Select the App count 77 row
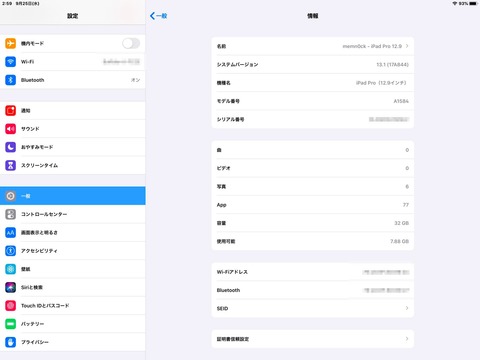This screenshot has width=480, height=360. coord(313,205)
